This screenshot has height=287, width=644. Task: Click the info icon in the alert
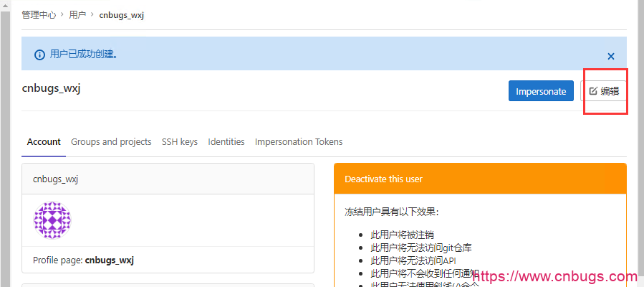click(39, 54)
